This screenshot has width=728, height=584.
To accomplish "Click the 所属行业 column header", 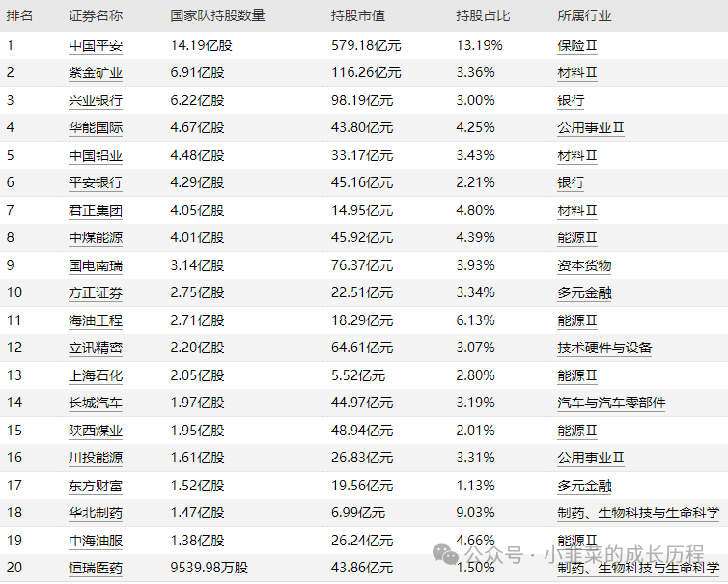I will 584,15.
